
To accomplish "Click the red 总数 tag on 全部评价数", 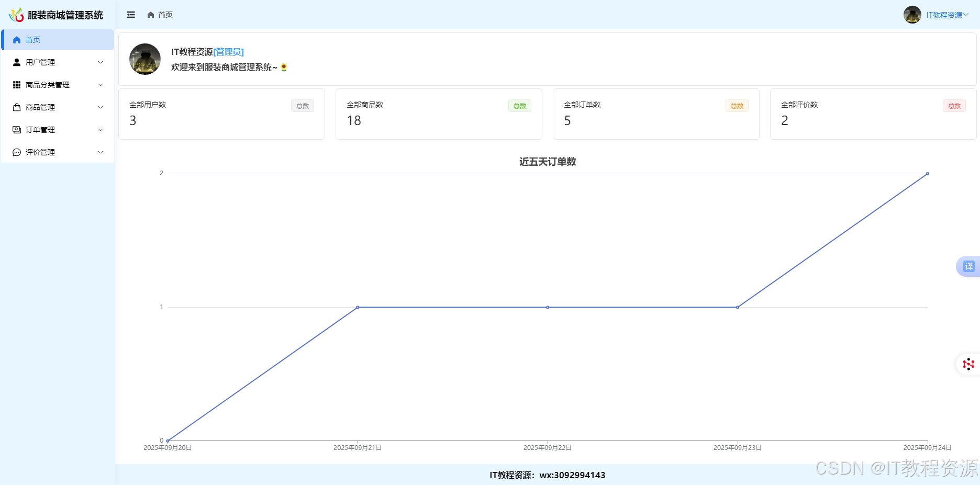I will pos(954,106).
